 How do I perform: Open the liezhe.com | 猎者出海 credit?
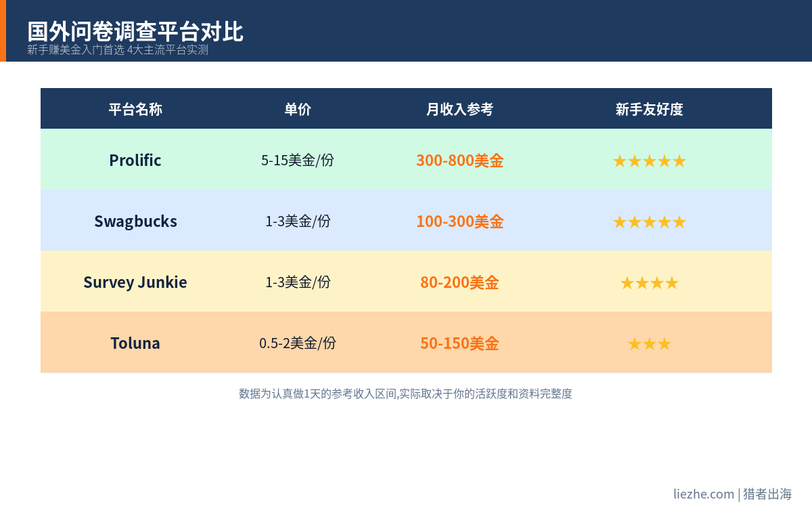733,494
